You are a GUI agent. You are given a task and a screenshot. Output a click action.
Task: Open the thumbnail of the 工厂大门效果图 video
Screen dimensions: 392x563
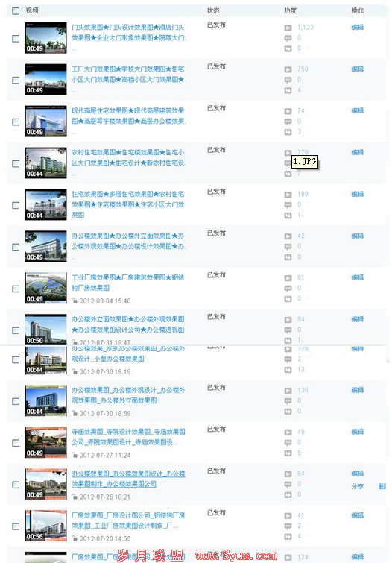(45, 79)
